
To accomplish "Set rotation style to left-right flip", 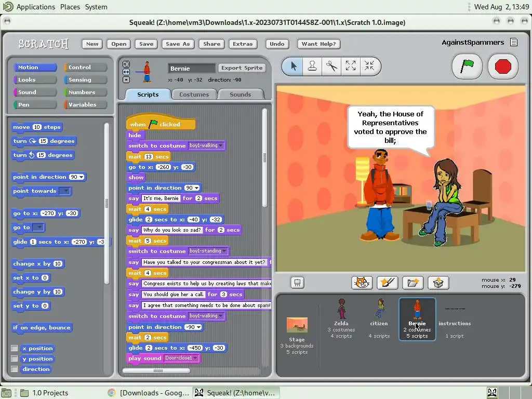I will click(x=126, y=72).
